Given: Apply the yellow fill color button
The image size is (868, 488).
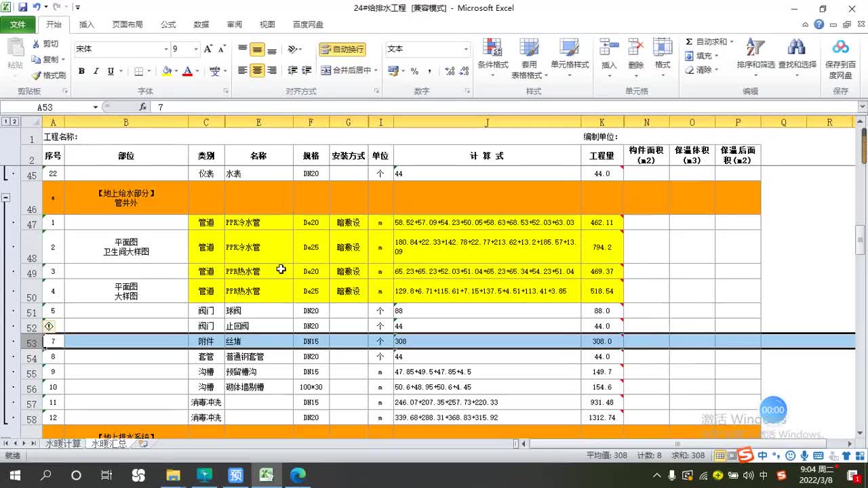Looking at the screenshot, I should click(167, 70).
